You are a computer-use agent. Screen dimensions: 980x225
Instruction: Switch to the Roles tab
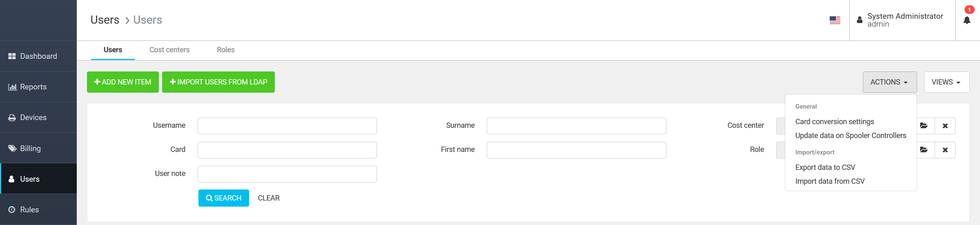[225, 50]
